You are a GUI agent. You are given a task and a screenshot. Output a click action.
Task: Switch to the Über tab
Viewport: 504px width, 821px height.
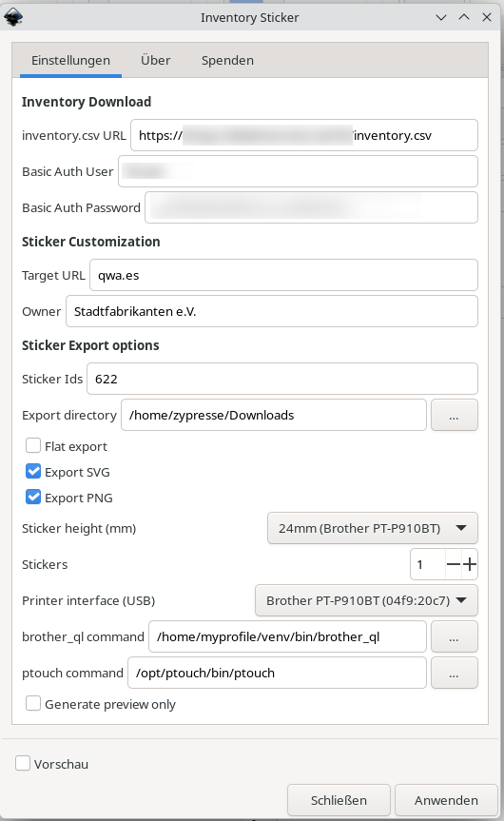(155, 60)
